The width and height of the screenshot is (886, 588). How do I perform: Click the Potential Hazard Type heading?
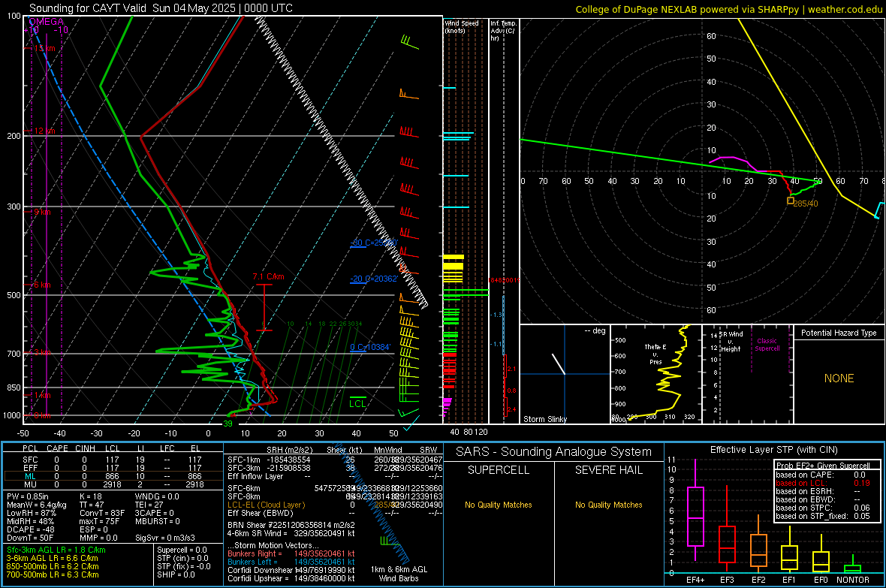pyautogui.click(x=839, y=333)
